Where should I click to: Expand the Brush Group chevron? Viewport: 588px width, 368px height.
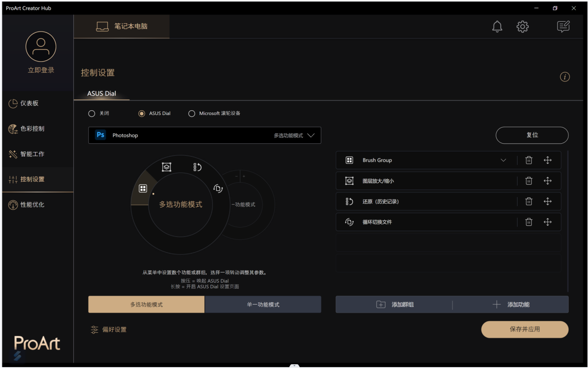[504, 160]
